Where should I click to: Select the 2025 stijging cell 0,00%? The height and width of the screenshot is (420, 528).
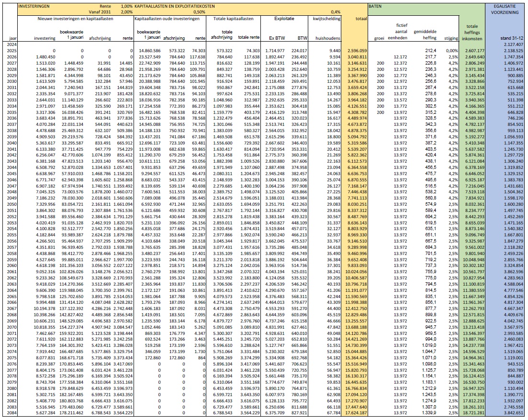451,51
